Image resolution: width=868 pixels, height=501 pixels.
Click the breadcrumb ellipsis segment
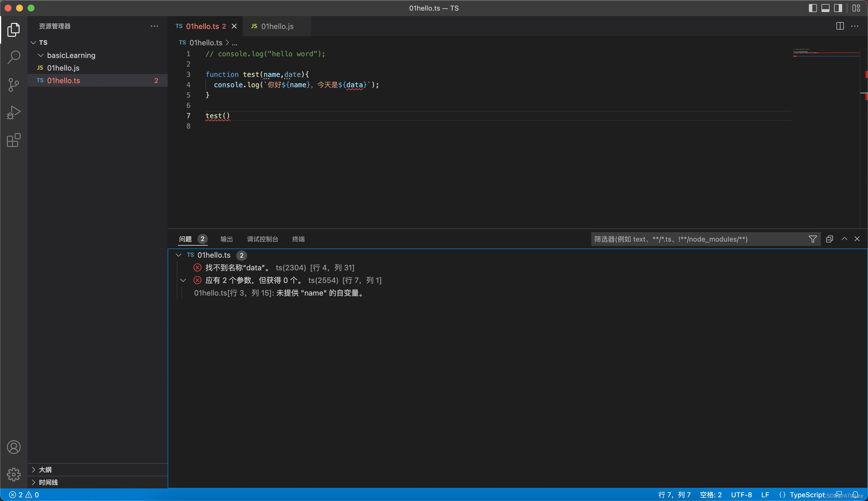point(235,43)
